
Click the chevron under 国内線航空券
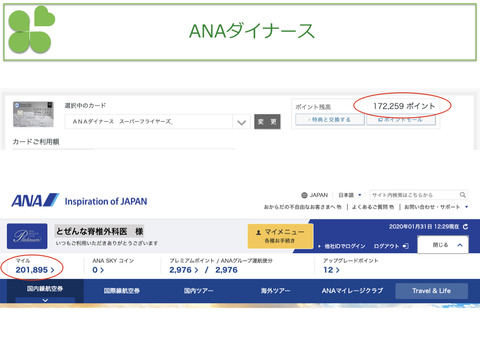[45, 300]
